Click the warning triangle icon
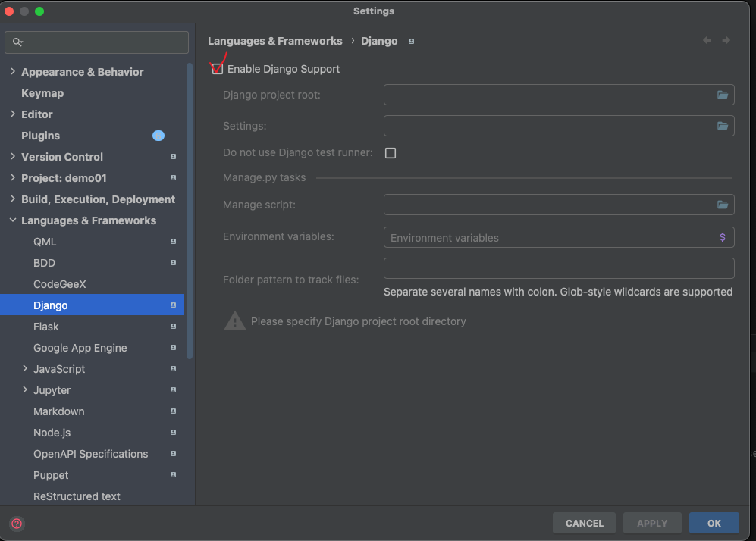 click(235, 321)
